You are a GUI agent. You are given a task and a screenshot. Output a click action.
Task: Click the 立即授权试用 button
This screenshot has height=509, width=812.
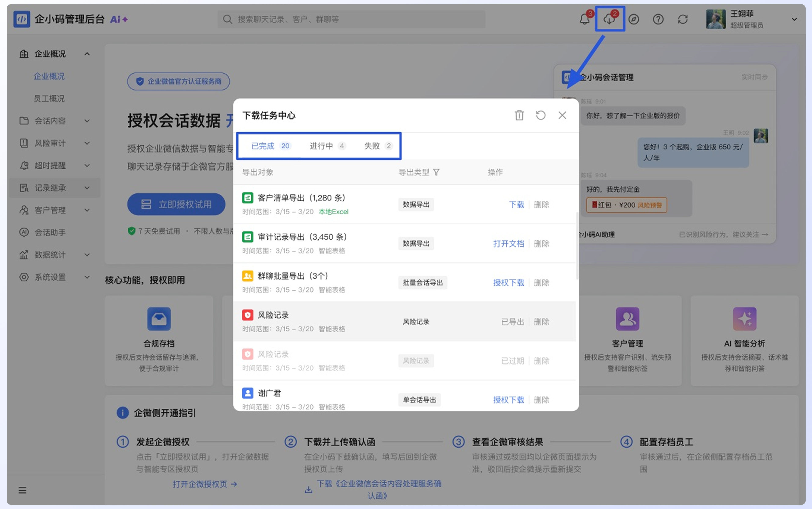176,204
